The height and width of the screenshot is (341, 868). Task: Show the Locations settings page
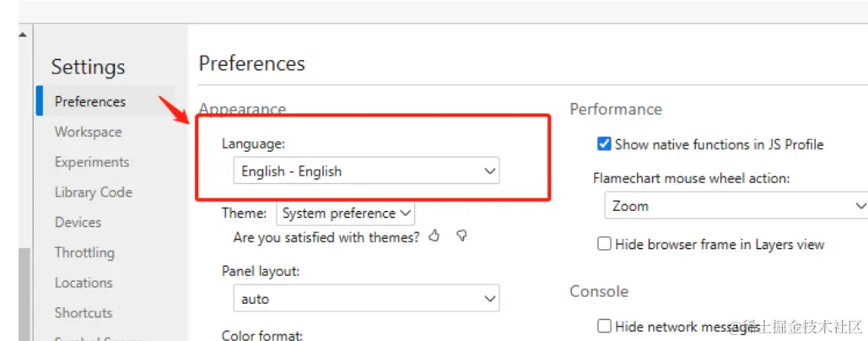(84, 283)
